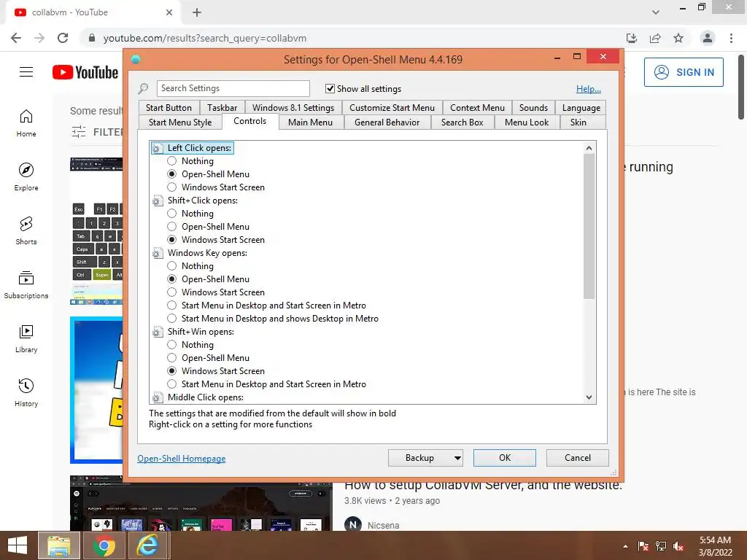Click the Windows Start button
Screen dimensions: 747x560
coord(18,545)
